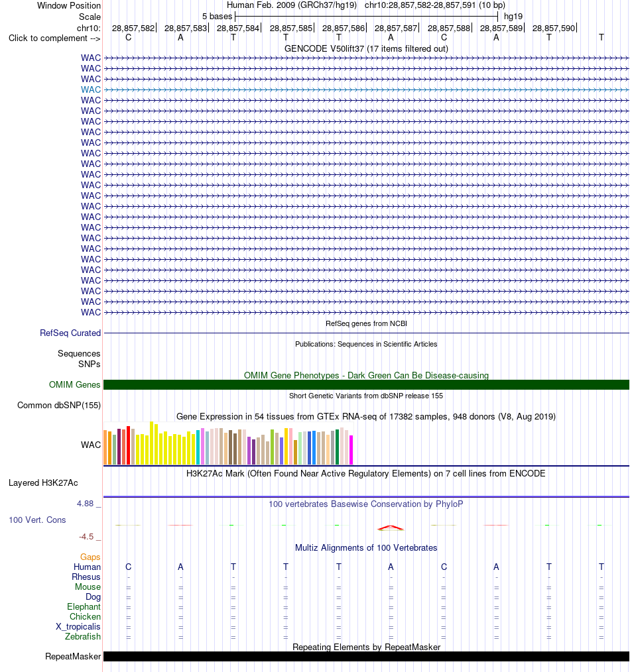Select the Human row label in Multiz
This screenshot has height=672, width=630.
[x=87, y=567]
